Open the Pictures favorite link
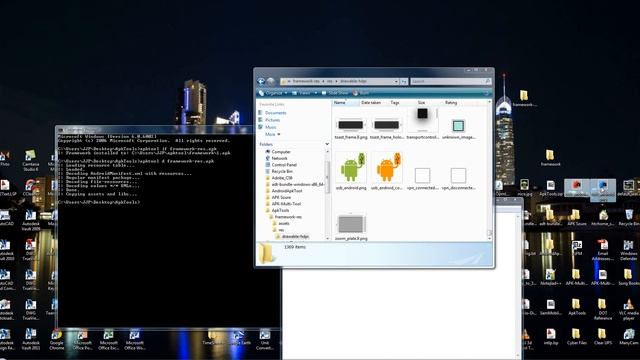 point(269,120)
